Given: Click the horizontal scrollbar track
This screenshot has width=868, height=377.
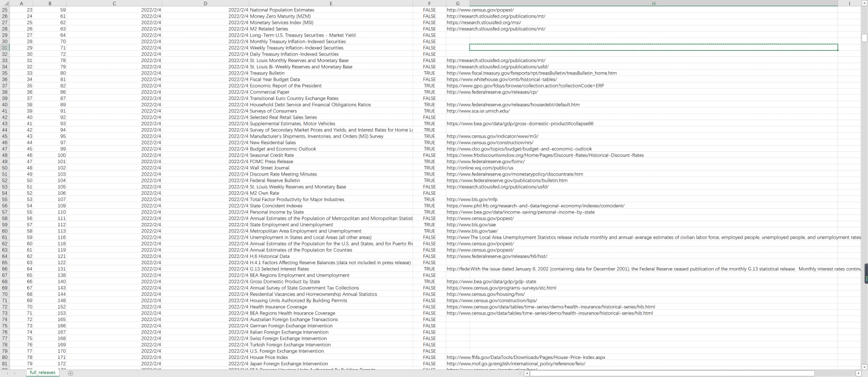Looking at the screenshot, I should [x=834, y=373].
